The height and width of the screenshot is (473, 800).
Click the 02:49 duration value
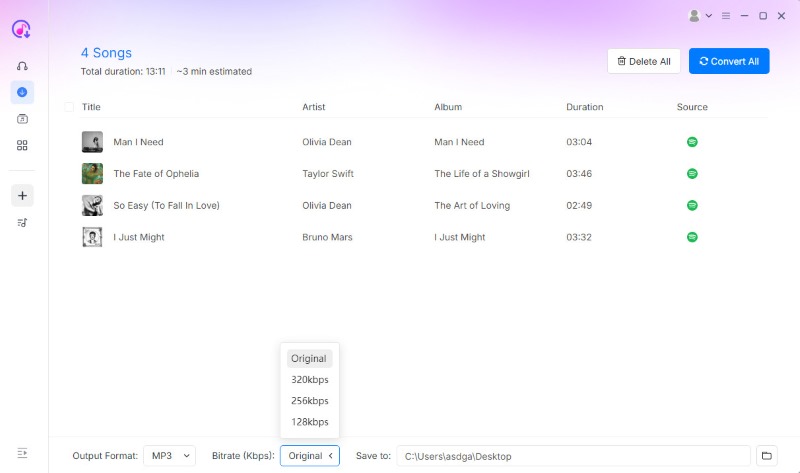click(x=579, y=205)
